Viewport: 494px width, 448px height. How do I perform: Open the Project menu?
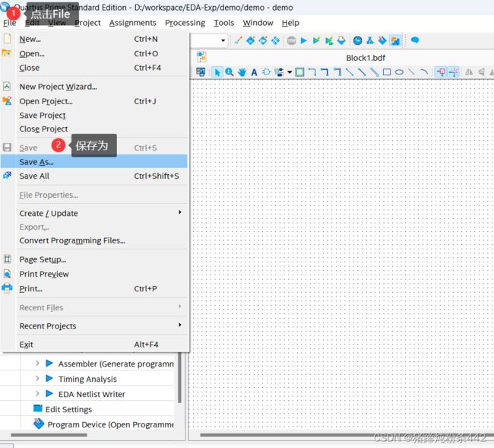tap(87, 23)
